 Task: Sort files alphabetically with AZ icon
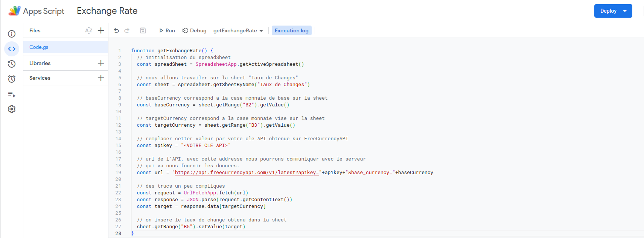[89, 30]
